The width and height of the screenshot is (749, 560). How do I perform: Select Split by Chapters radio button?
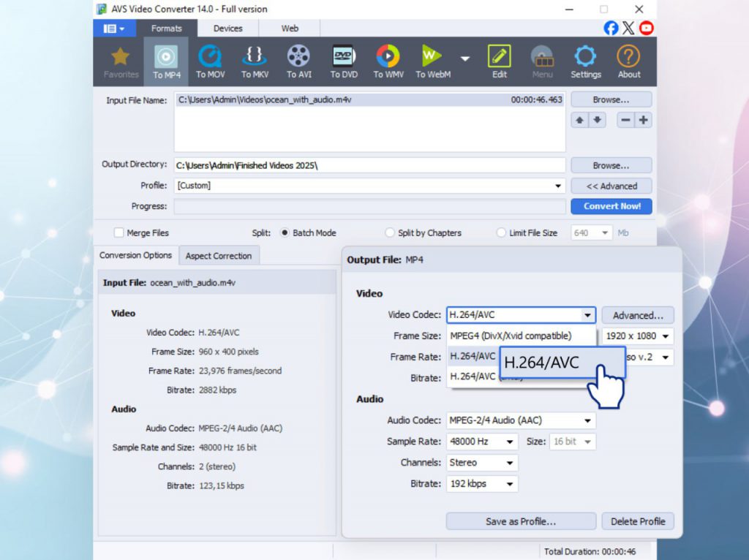(x=390, y=233)
